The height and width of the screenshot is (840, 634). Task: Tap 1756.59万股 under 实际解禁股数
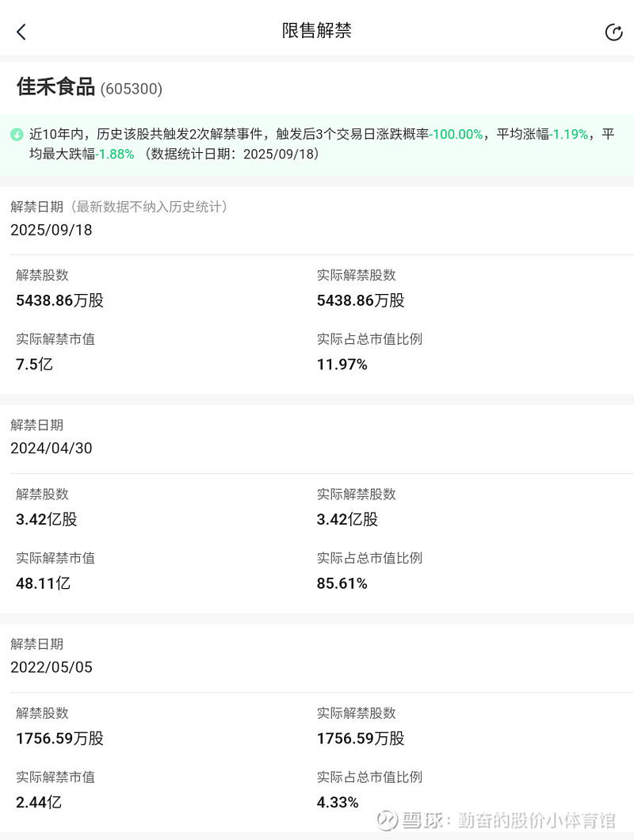point(361,739)
